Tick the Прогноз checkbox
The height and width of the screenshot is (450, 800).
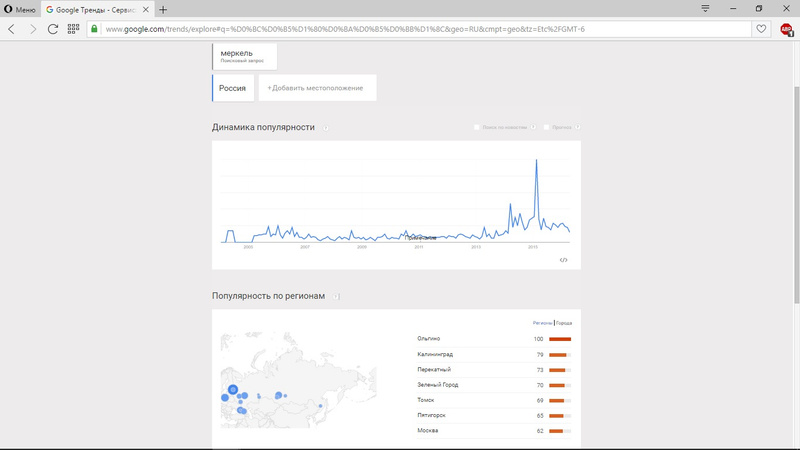[546, 127]
